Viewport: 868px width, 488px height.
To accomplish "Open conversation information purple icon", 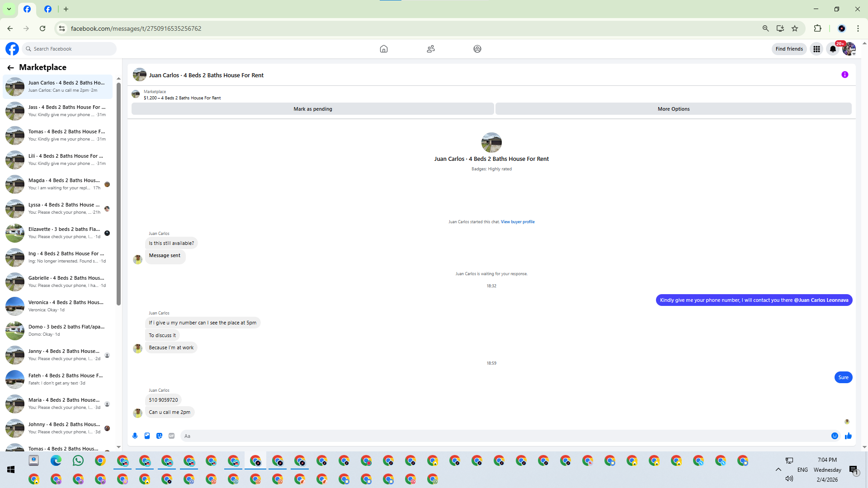I will pos(844,75).
